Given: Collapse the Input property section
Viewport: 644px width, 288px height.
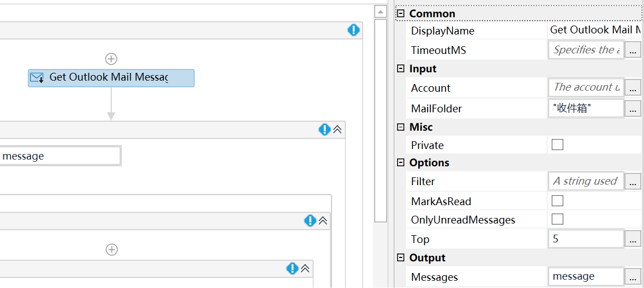Looking at the screenshot, I should 400,68.
